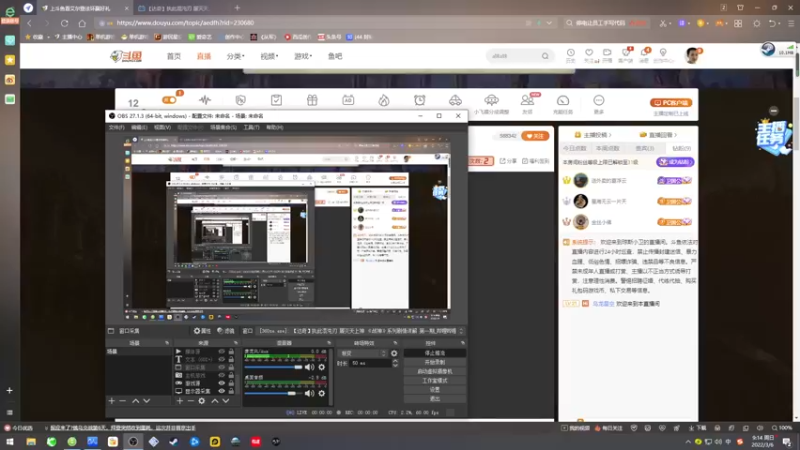
Task: Open the flame icon in Douyu streamer toolbar
Action: 384,100
